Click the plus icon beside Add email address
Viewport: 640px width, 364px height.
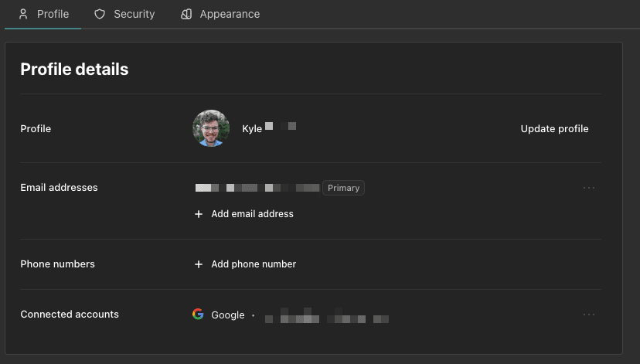199,214
